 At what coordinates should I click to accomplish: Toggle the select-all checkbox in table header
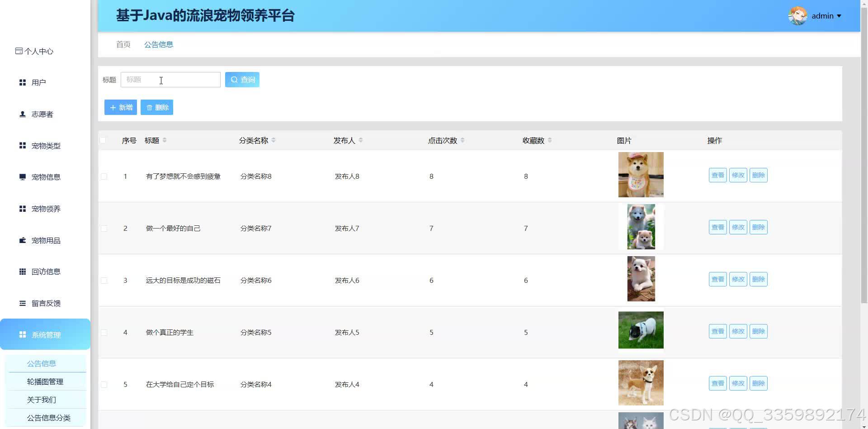104,140
